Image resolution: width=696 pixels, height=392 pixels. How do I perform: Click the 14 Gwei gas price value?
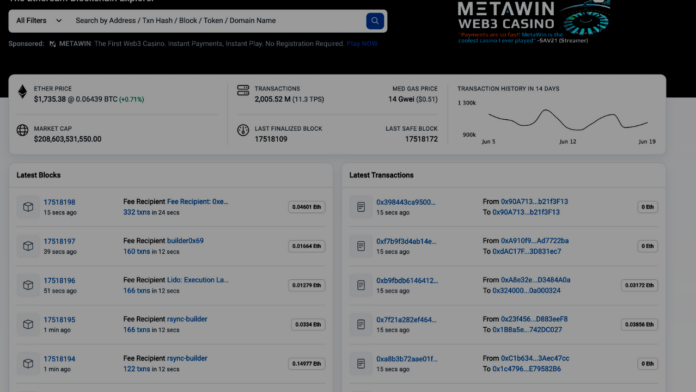(x=401, y=99)
